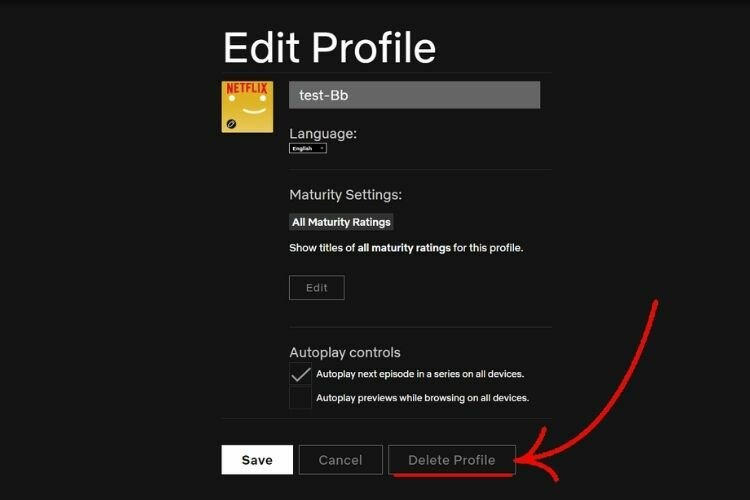The image size is (750, 500).
Task: Uncheck Autoplay next episode checkbox
Action: point(300,374)
